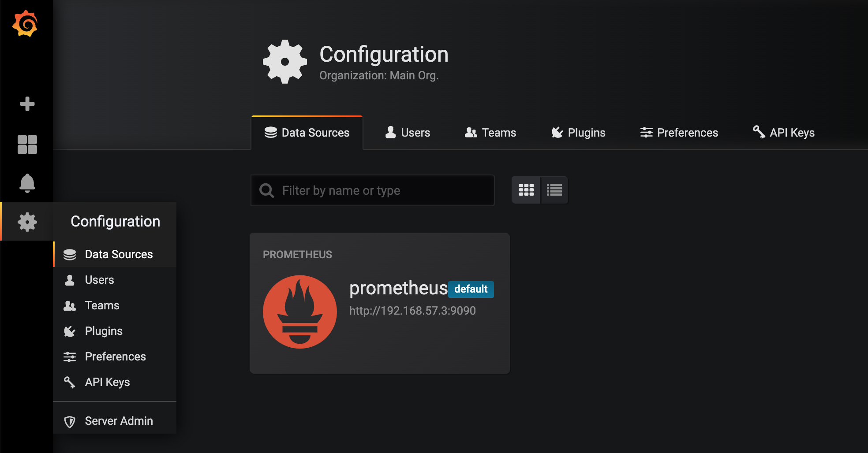Viewport: 868px width, 453px height.
Task: Open the Grafana logo home menu
Action: pyautogui.click(x=25, y=23)
